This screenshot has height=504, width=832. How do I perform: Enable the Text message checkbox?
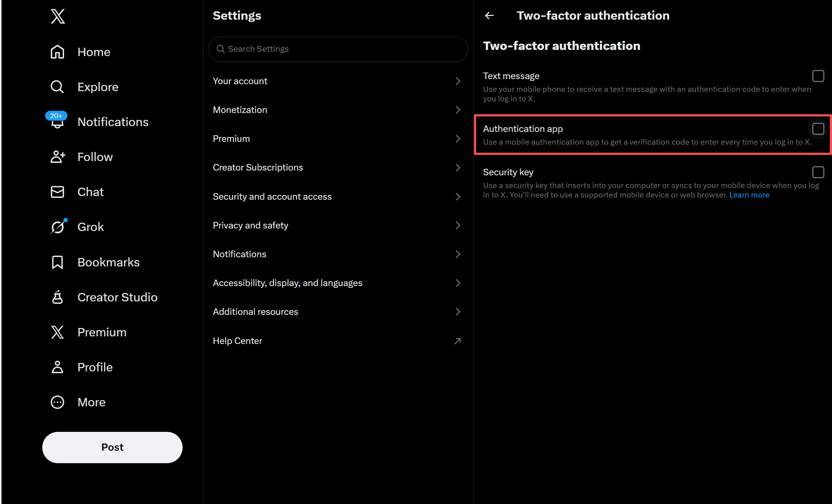pyautogui.click(x=818, y=76)
